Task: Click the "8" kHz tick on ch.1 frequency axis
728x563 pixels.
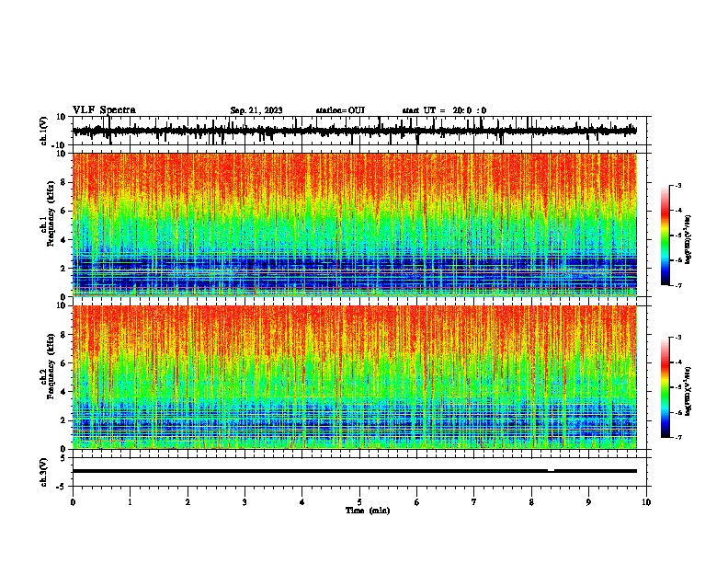Action: [x=63, y=182]
